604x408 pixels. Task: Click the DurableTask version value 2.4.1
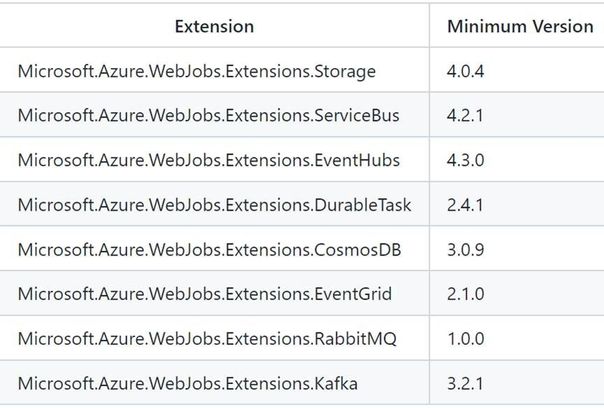click(x=466, y=205)
